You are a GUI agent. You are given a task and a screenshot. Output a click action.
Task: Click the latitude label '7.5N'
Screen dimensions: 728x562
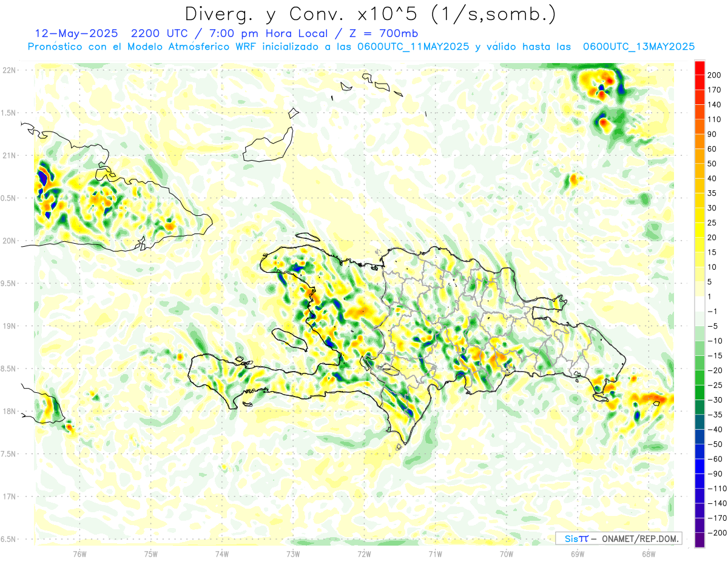[x=9, y=454]
